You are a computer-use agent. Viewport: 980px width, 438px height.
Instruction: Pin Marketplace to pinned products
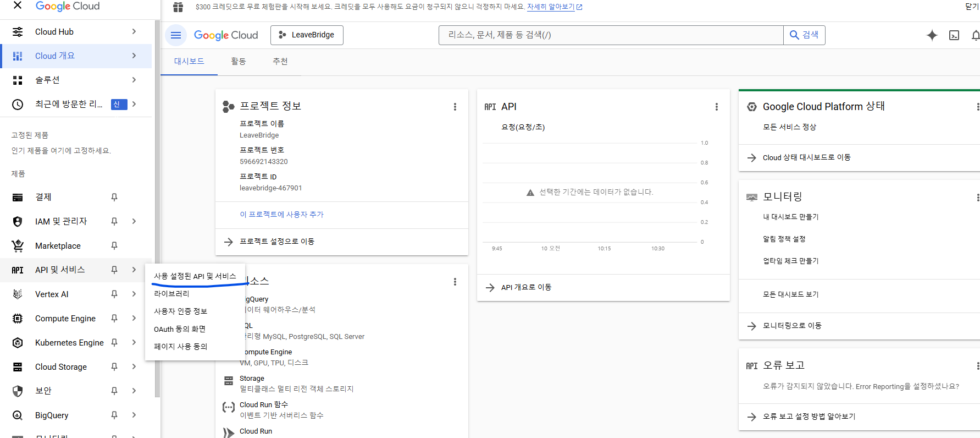click(114, 245)
